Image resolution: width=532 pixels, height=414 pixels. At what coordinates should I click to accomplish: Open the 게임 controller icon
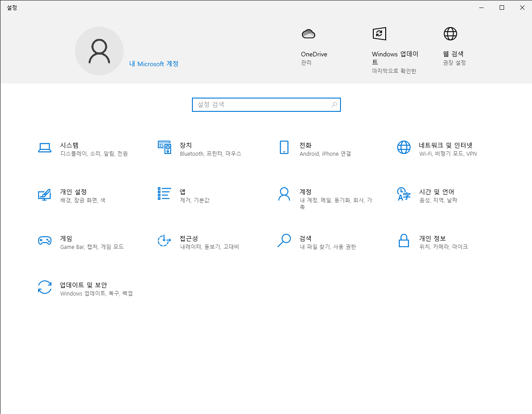pyautogui.click(x=45, y=241)
